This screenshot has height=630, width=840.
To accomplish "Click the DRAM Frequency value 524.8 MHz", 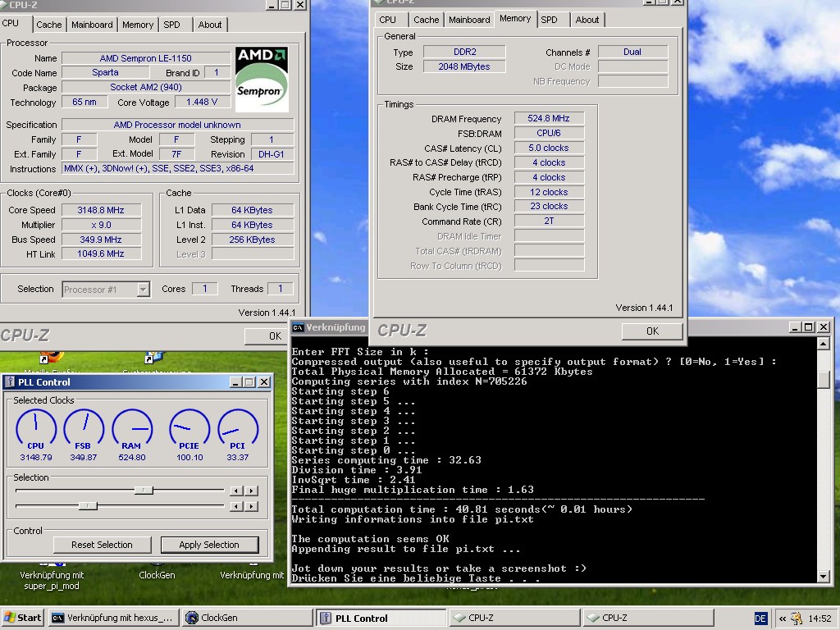I will coord(549,118).
